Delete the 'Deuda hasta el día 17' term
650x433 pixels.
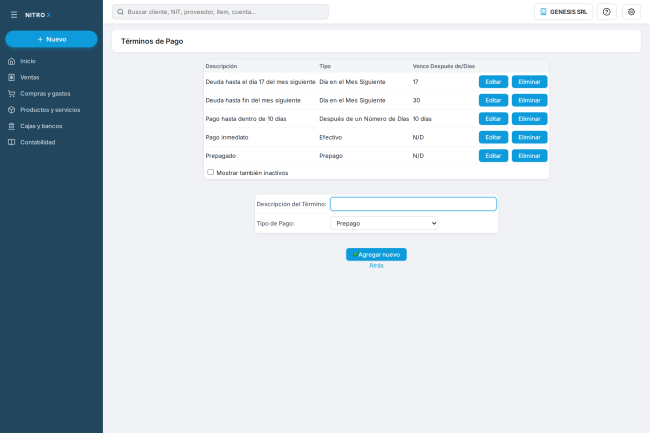pyautogui.click(x=529, y=82)
